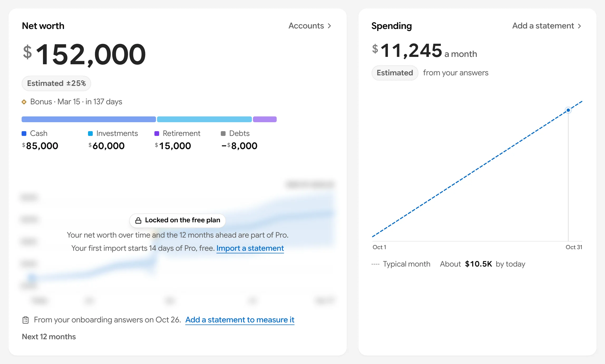The height and width of the screenshot is (364, 605).
Task: Click the current-day dot on spending chart
Action: point(568,110)
